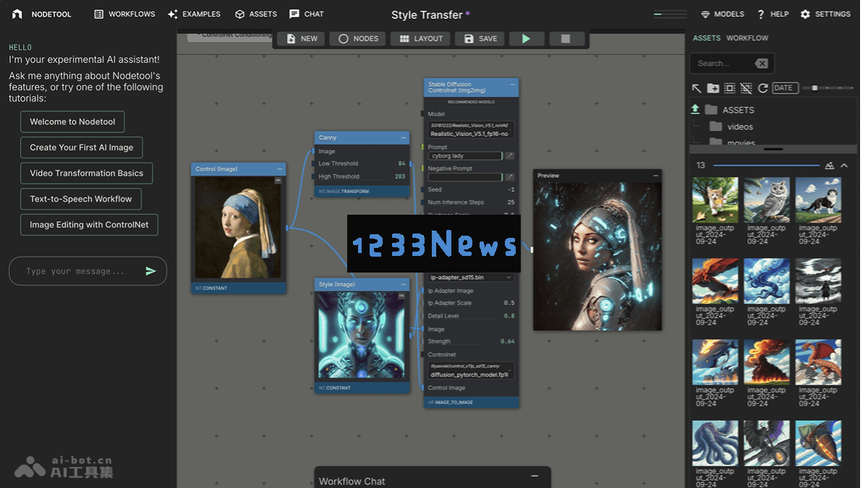The width and height of the screenshot is (868, 488).
Task: Start Create Your First AI Image tutorial
Action: click(x=82, y=147)
